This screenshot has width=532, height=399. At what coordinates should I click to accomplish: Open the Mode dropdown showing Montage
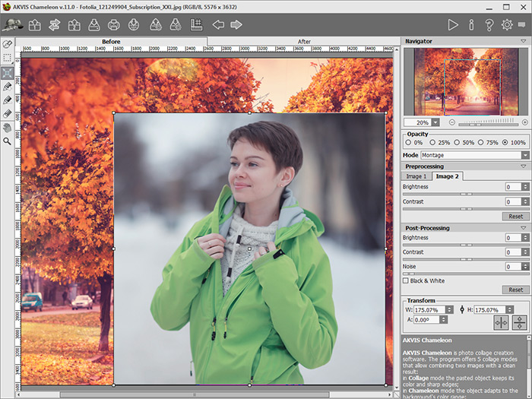[x=475, y=155]
